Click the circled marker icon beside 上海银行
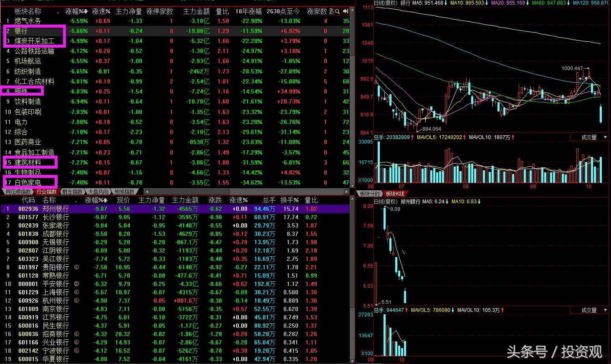 click(76, 292)
